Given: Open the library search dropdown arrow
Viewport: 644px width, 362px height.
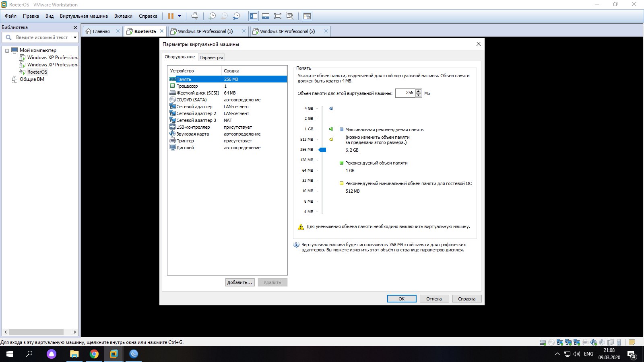Looking at the screenshot, I should pos(75,37).
